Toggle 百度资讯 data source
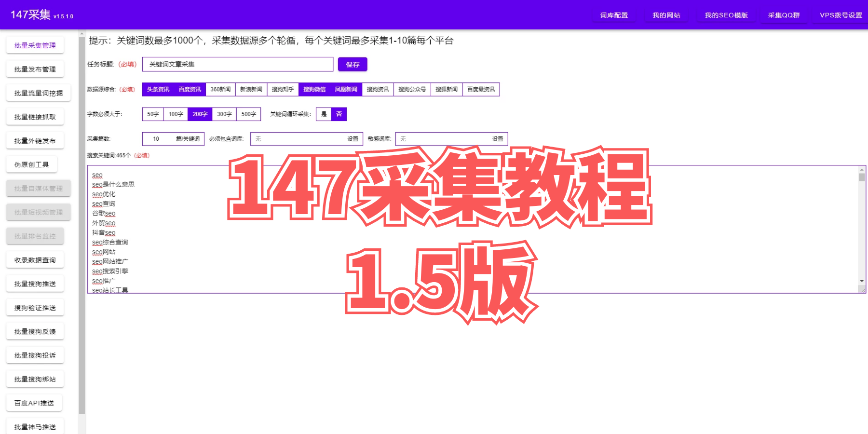Screen dimensions: 868x434 tap(190, 89)
